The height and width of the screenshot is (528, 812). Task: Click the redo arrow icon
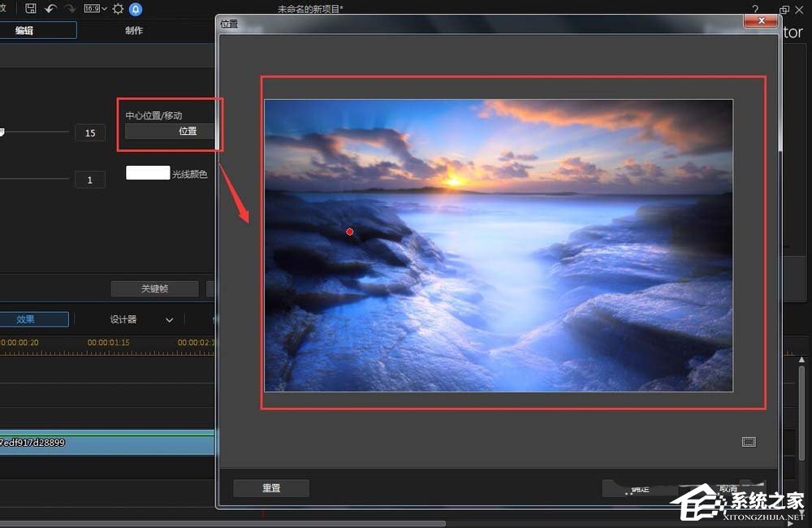point(70,8)
